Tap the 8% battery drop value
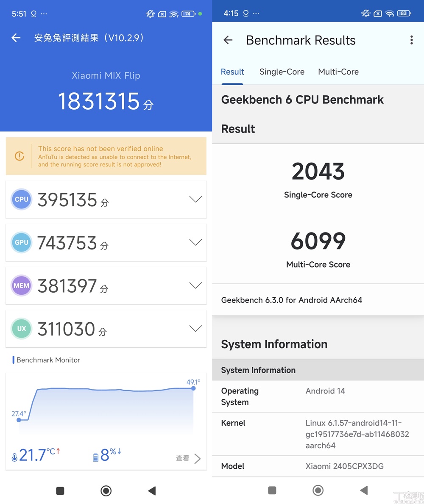Viewport: 424px width, 504px height. 110,455
